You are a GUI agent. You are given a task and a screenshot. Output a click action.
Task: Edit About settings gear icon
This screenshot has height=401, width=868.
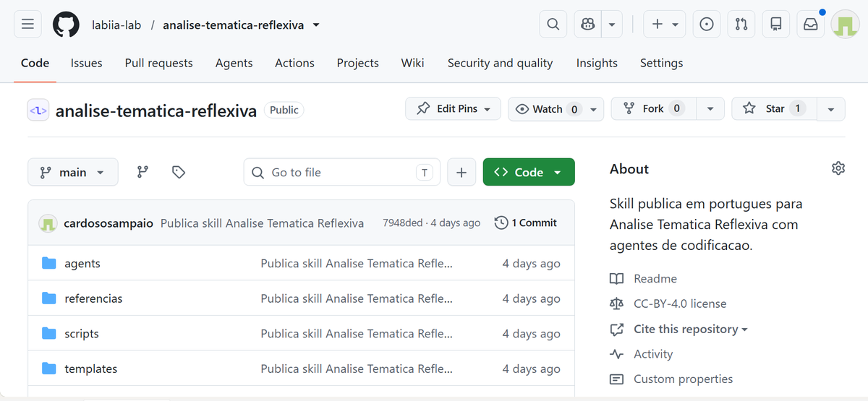(838, 168)
